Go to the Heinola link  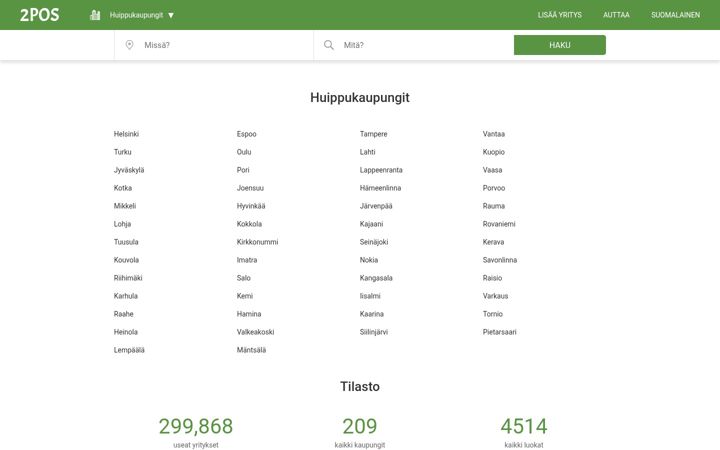coord(126,332)
